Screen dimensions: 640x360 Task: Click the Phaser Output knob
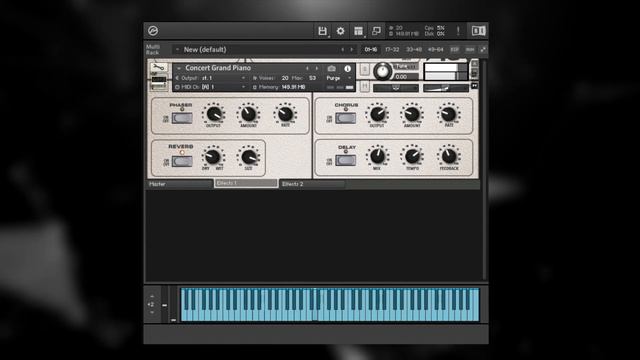click(213, 114)
